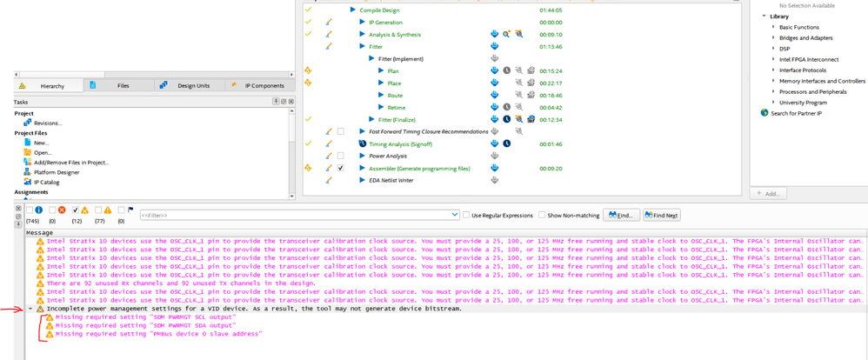
Task: Click the Find Next button
Action: [x=662, y=215]
